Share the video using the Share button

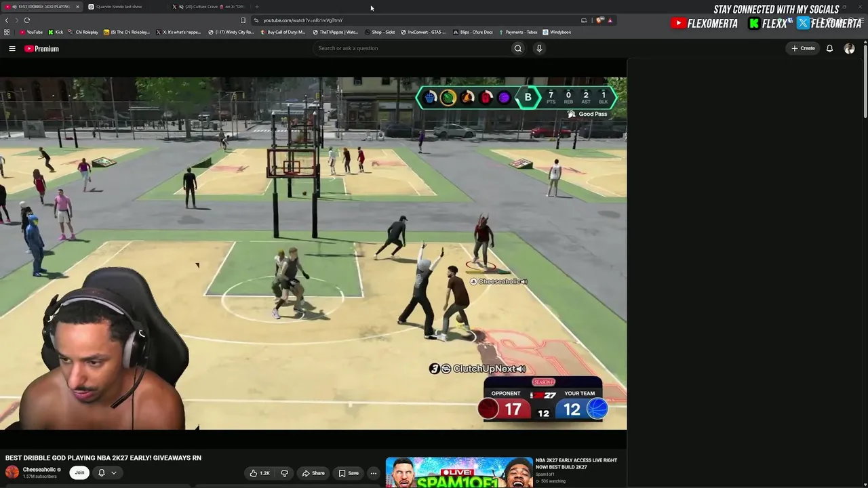313,473
